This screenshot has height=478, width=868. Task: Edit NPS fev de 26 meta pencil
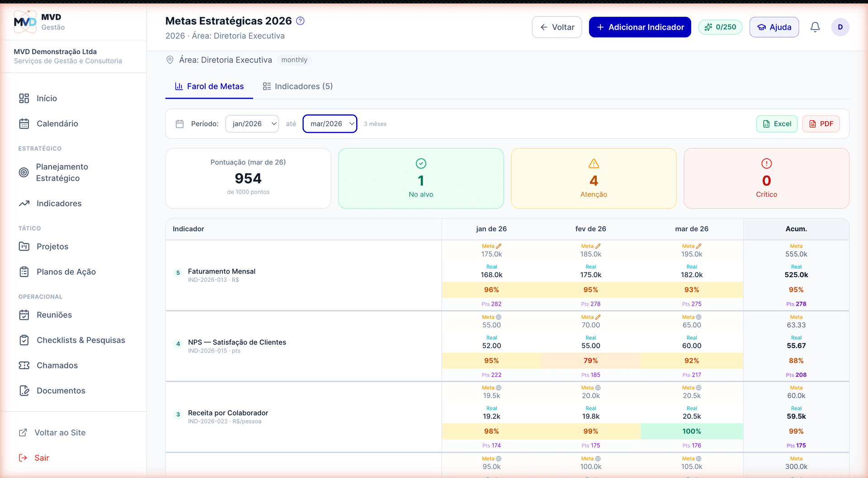[x=598, y=317]
